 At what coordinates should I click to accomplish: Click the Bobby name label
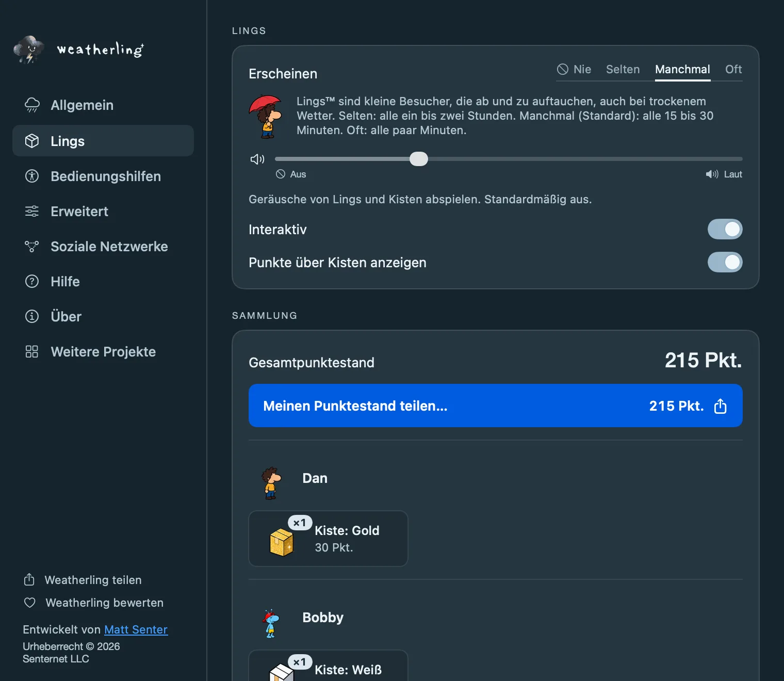click(x=323, y=618)
